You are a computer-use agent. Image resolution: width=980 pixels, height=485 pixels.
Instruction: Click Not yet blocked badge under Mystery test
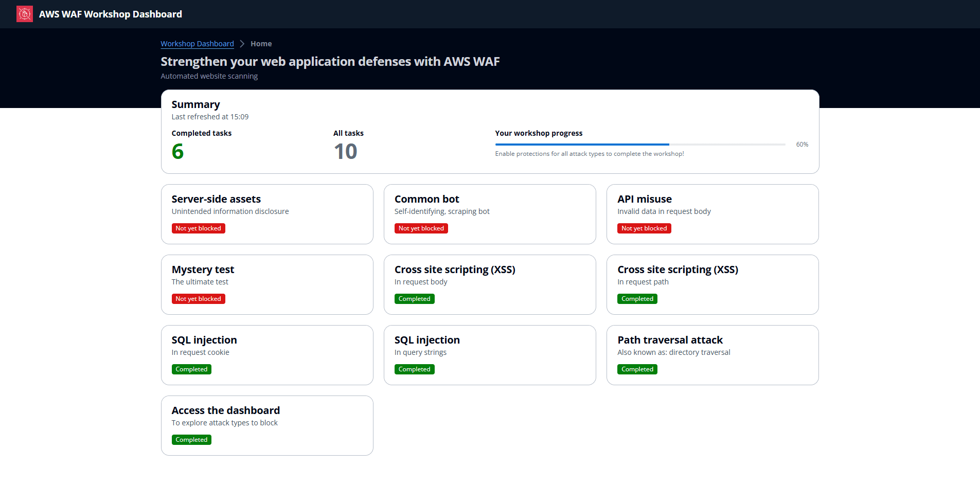tap(198, 299)
